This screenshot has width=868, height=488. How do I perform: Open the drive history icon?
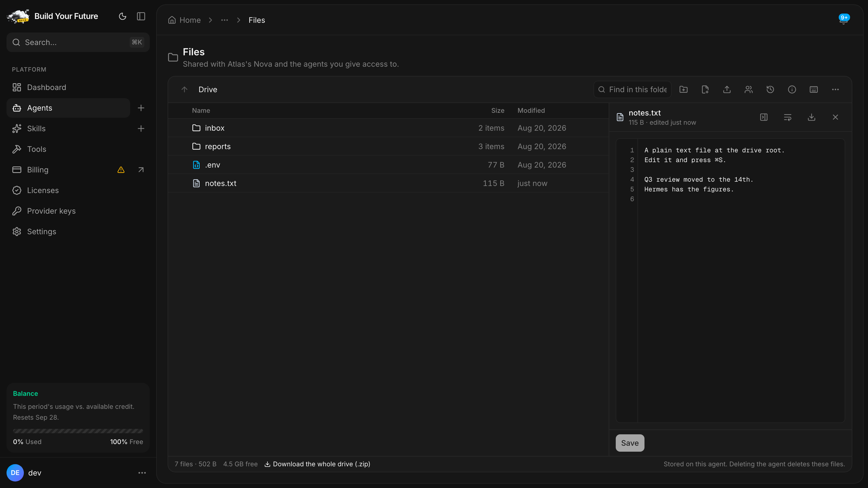pyautogui.click(x=770, y=89)
